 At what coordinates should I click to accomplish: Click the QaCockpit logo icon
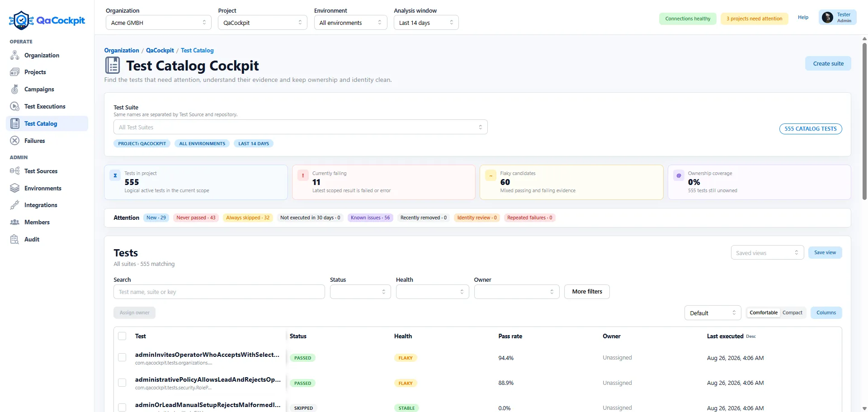21,20
